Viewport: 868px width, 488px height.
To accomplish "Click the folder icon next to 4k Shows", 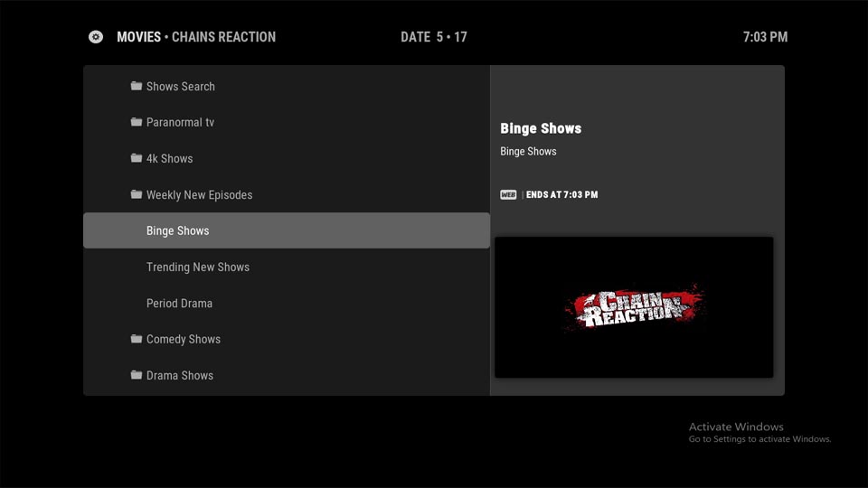I will point(137,158).
